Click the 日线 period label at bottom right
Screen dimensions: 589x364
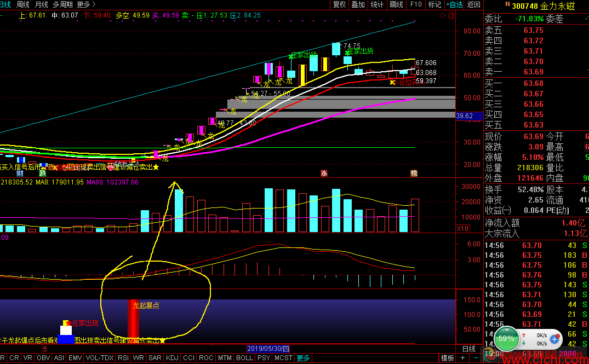click(x=469, y=349)
